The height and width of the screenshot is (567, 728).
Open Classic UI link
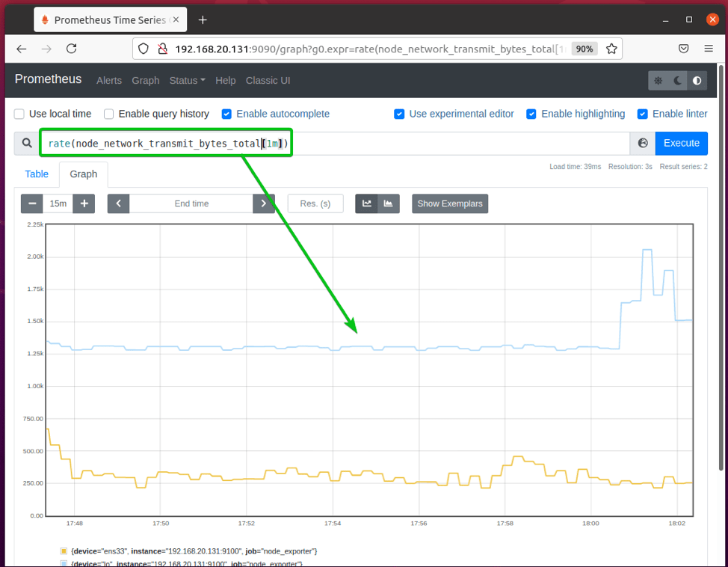point(268,81)
